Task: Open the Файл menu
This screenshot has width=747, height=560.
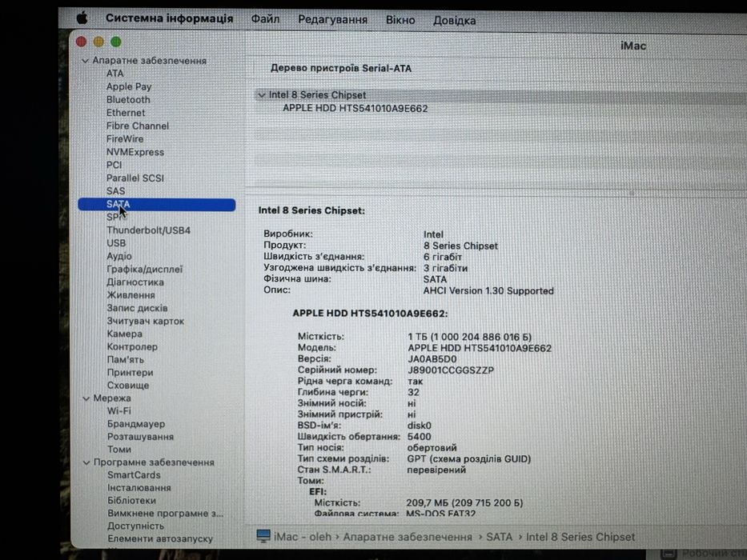Action: (x=265, y=19)
